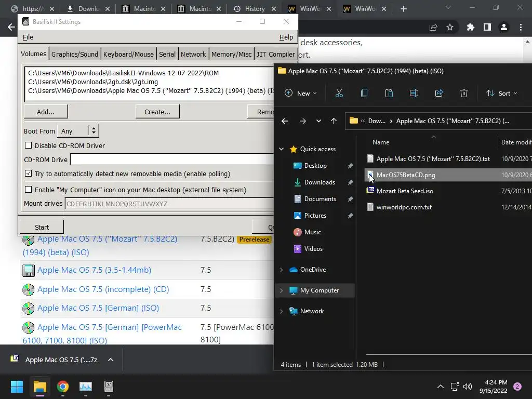Expand the My Computer tree node
This screenshot has width=532, height=399.
pyautogui.click(x=281, y=290)
